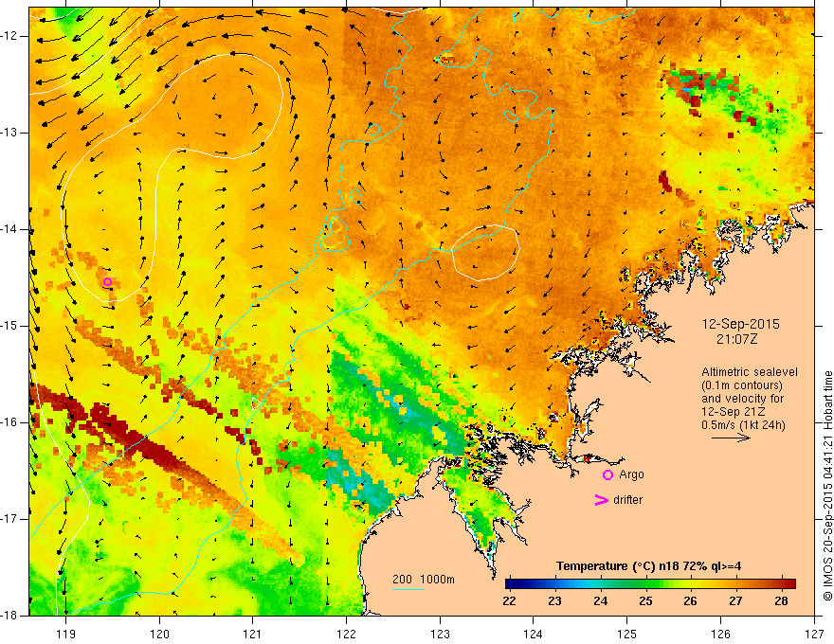Screen dimensions: 834x644
Task: Click latitude axis label -14
Action: tap(10, 229)
